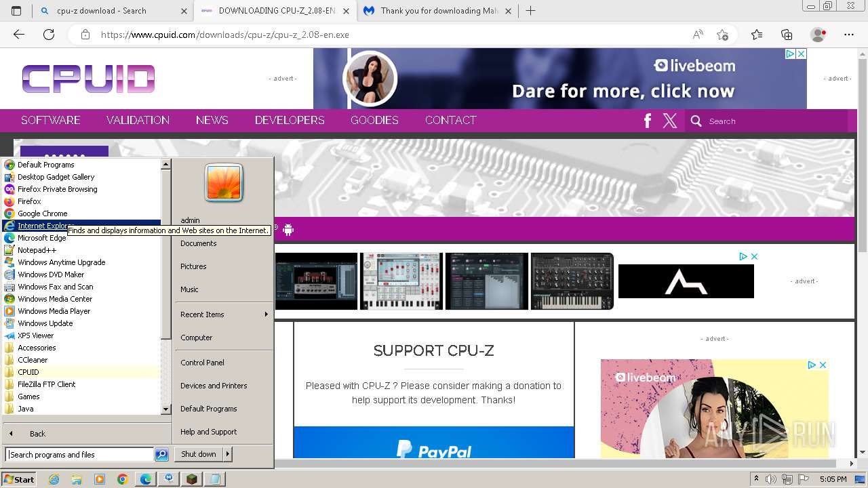Add this page to favorites
868x488 pixels.
click(x=722, y=35)
